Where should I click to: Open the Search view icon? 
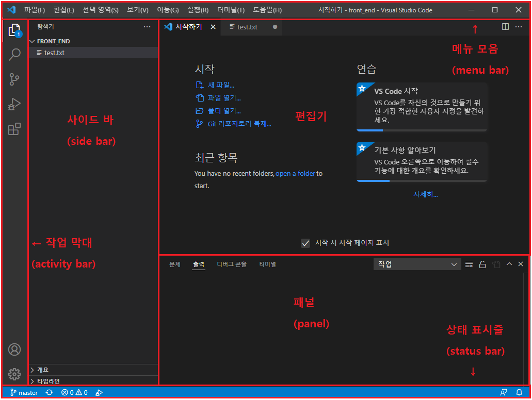click(14, 54)
